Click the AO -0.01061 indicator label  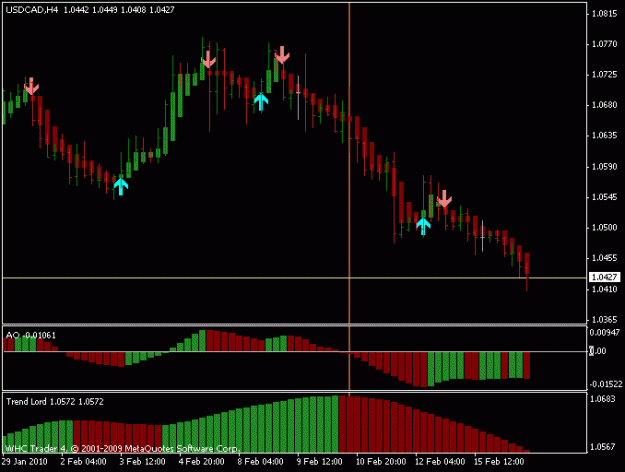31,335
